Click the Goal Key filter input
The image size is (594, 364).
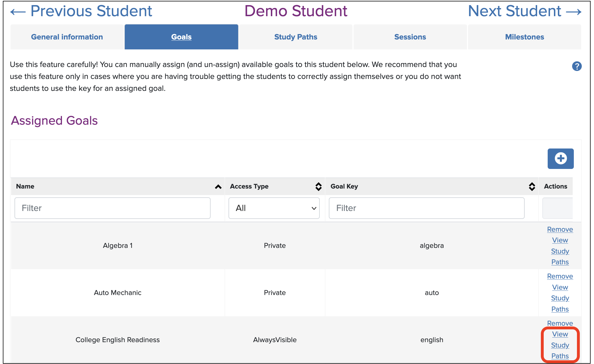pyautogui.click(x=427, y=208)
